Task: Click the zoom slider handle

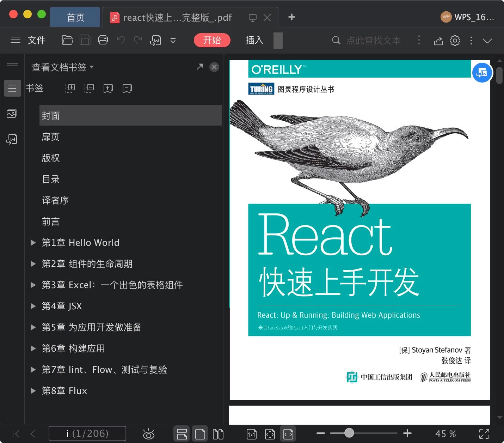Action: tap(349, 433)
